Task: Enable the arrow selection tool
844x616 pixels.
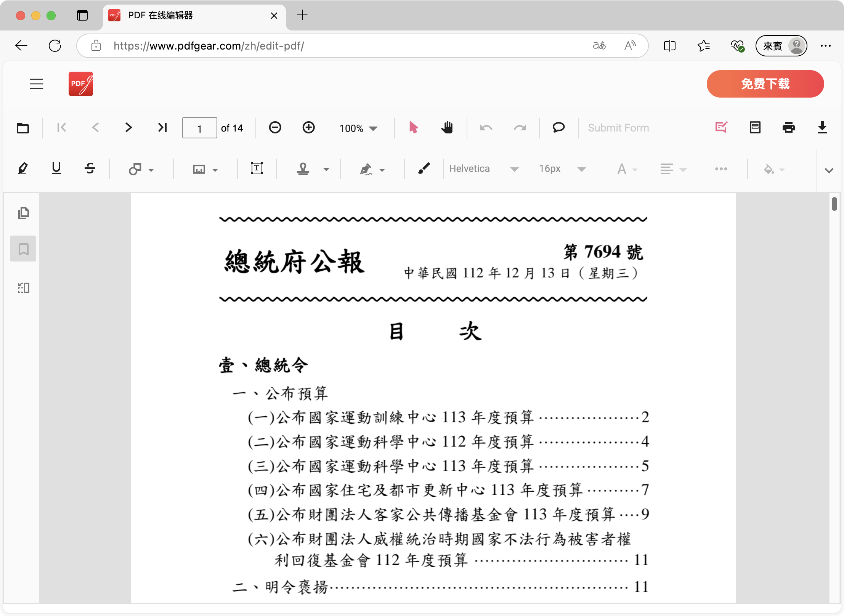Action: click(413, 128)
